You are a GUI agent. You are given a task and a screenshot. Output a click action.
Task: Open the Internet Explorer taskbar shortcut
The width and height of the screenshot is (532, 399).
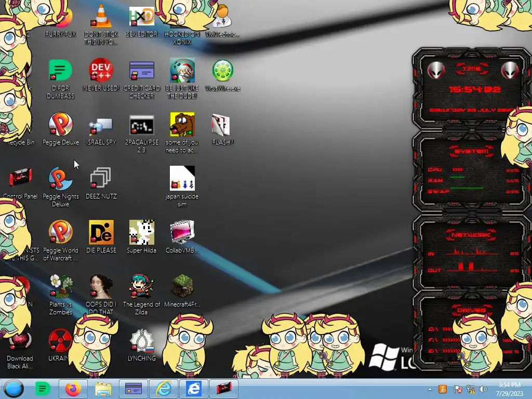click(x=164, y=389)
